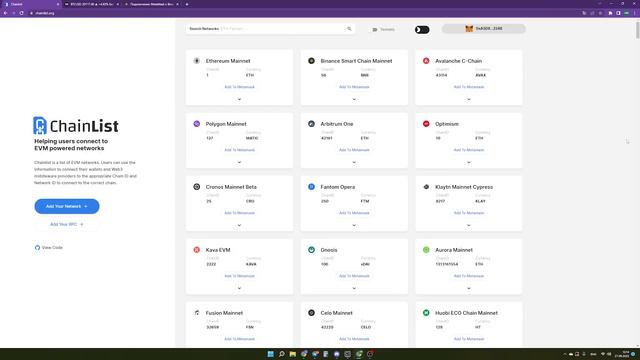Click the Ethereum Mainnet logo icon
The image size is (640, 360).
coord(197,61)
